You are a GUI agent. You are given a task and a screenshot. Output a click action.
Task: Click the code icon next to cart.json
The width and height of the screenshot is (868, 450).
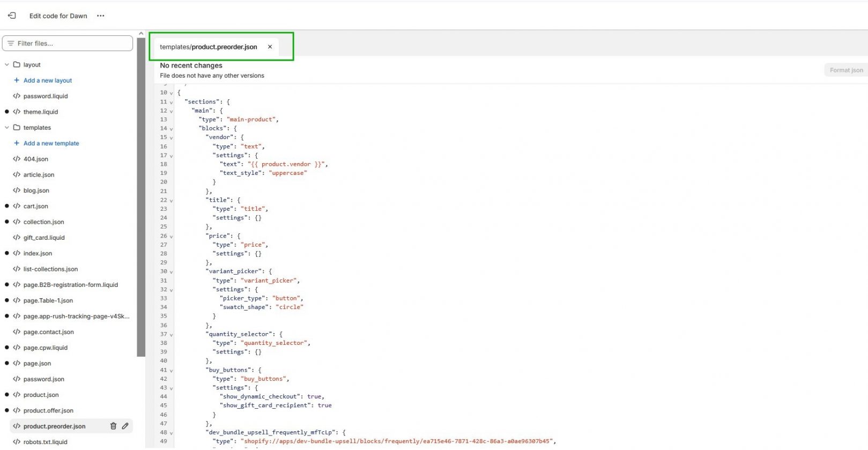(x=17, y=206)
